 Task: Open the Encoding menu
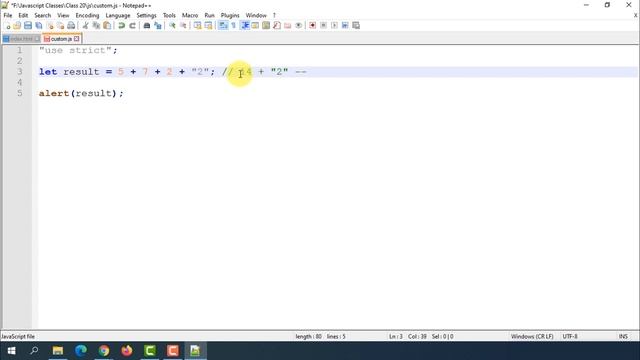pyautogui.click(x=87, y=15)
